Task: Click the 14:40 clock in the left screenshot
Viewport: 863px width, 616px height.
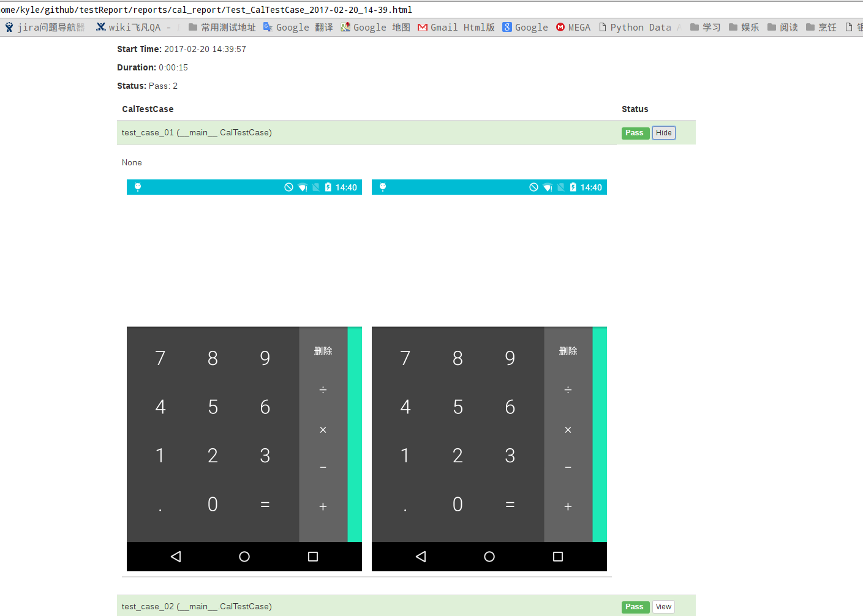Action: (346, 187)
